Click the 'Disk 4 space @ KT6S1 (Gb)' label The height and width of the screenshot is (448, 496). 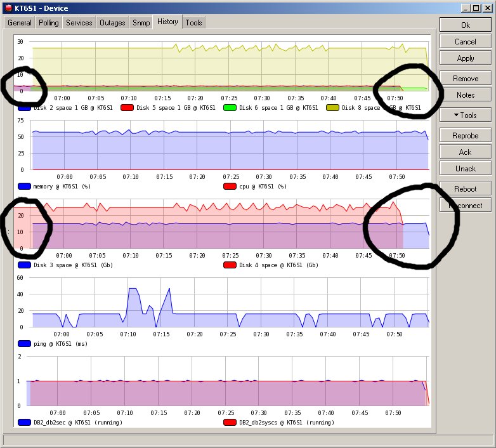pos(278,265)
